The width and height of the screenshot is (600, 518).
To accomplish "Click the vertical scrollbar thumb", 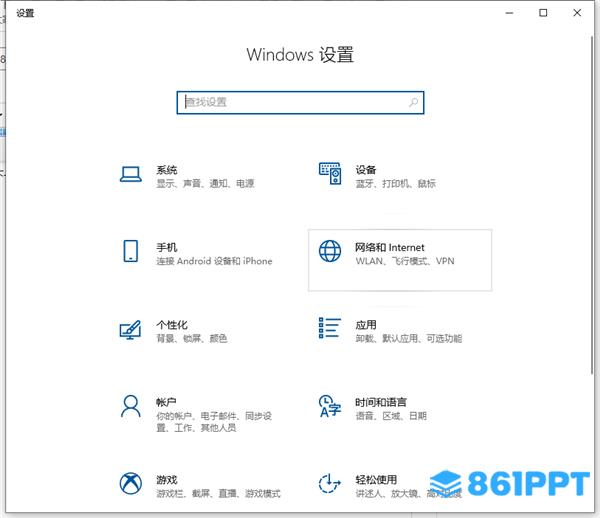I will 592,205.
